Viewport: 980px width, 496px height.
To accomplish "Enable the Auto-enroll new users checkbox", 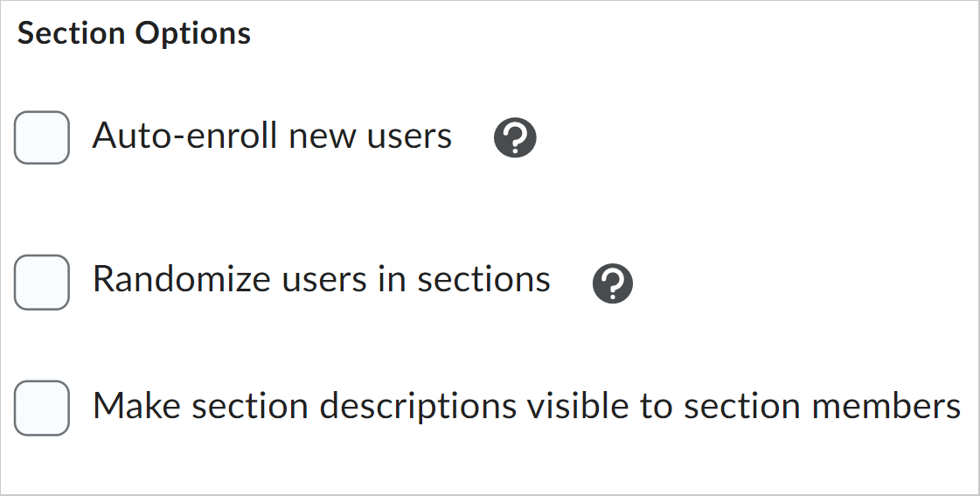I will pyautogui.click(x=42, y=137).
